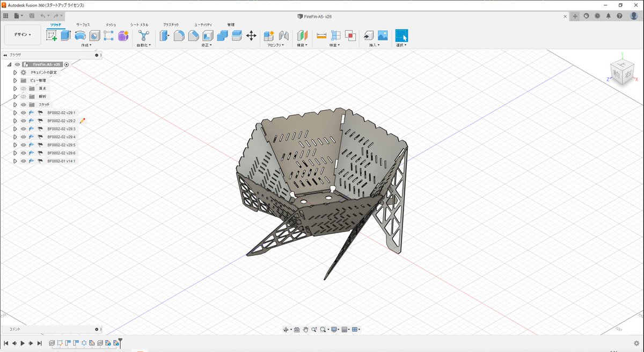Screen dimensions: 644x352
Task: Select the Measure tool
Action: coord(321,35)
